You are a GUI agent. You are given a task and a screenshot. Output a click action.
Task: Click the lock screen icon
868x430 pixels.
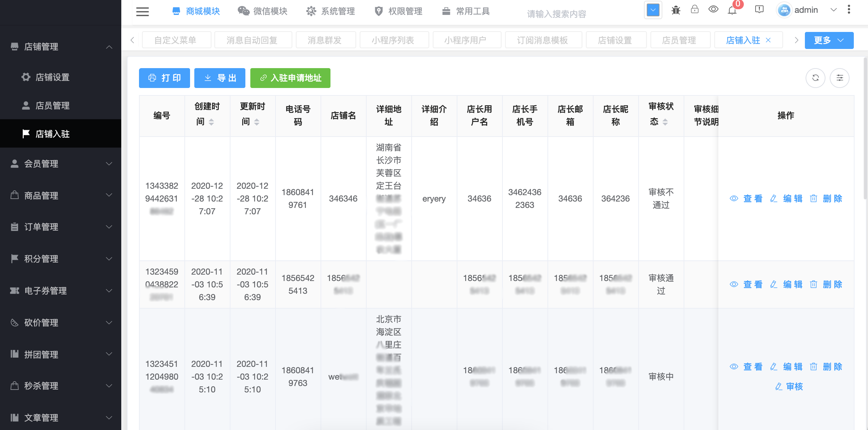click(695, 10)
